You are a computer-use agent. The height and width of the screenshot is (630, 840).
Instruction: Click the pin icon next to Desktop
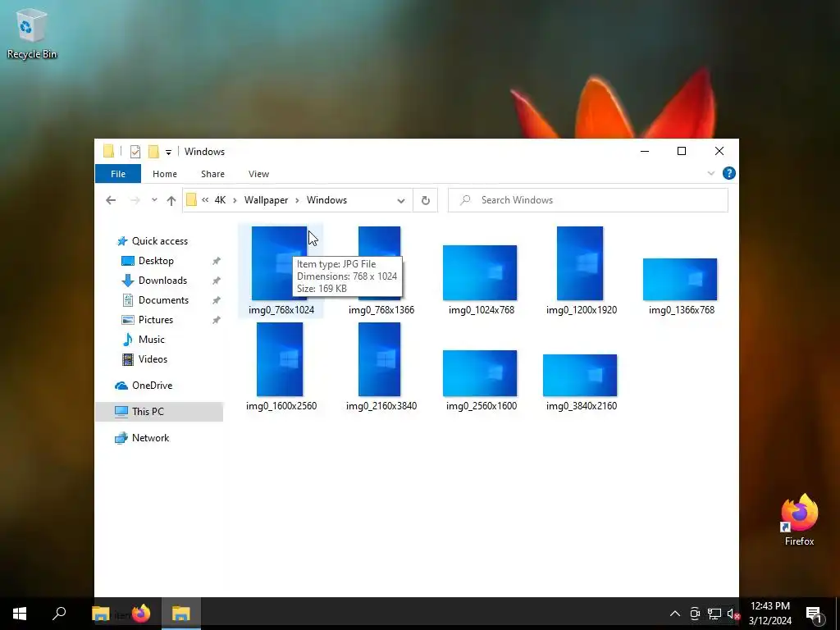217,261
